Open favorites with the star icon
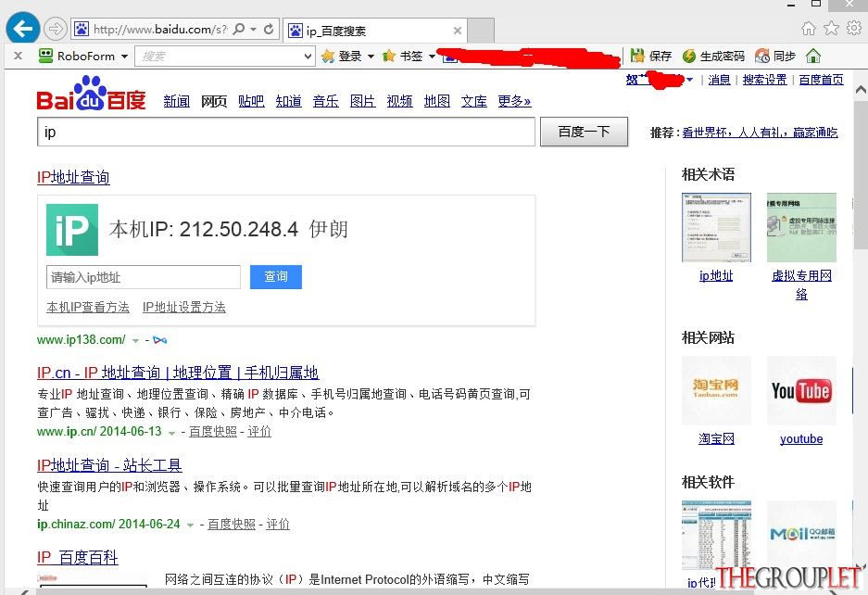The width and height of the screenshot is (868, 595). tap(831, 28)
